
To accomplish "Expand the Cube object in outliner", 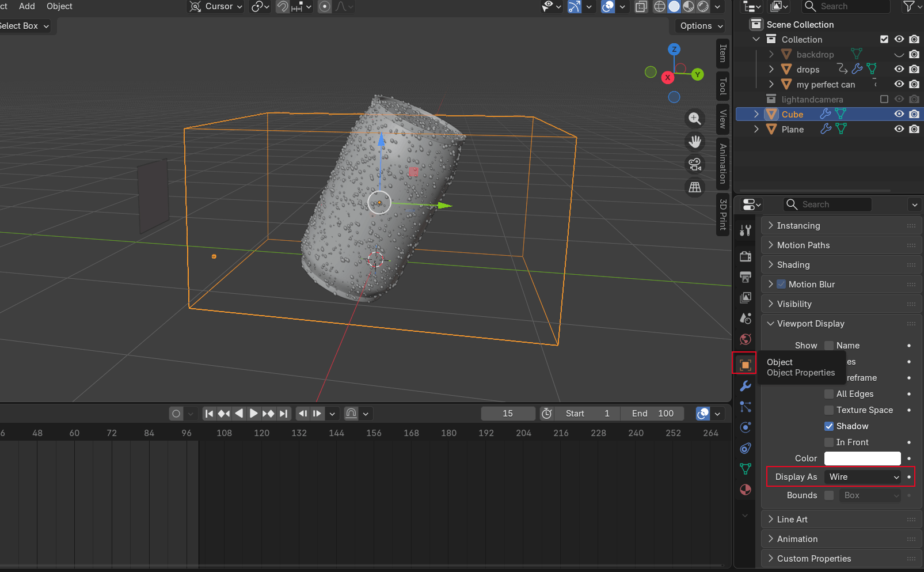I will [756, 114].
